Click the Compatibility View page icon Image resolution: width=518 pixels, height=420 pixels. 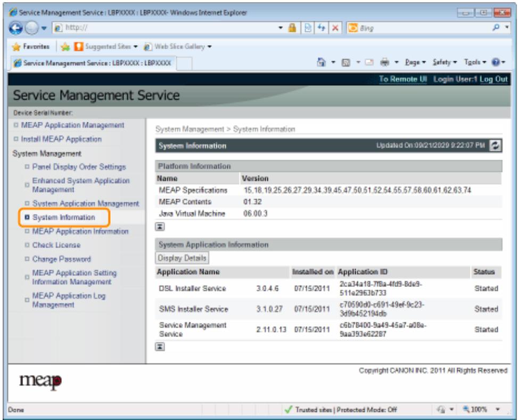[308, 28]
